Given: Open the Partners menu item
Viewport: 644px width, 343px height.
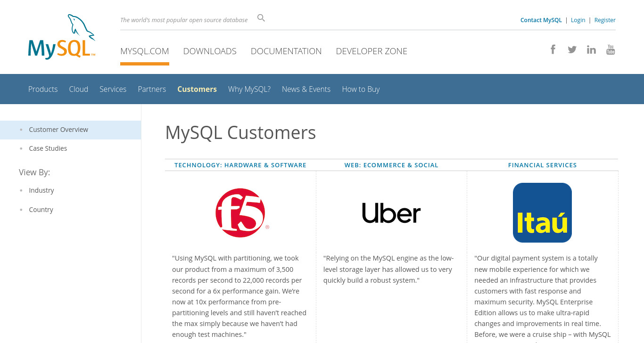Looking at the screenshot, I should (x=152, y=89).
